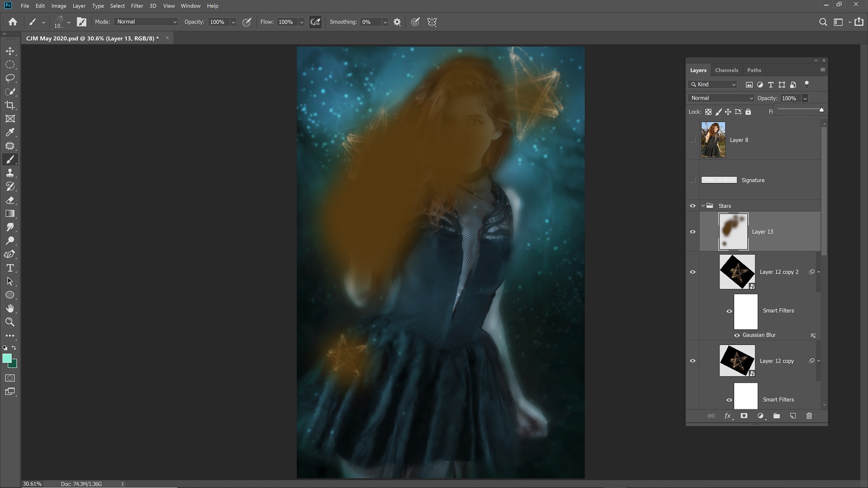Select the Eraser tool

[x=10, y=200]
